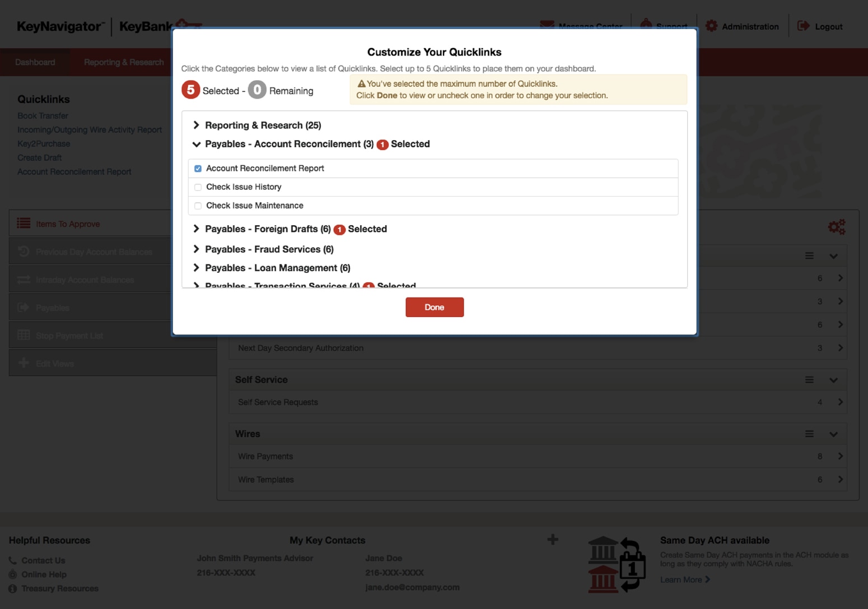Open the Wires section menu icon
The width and height of the screenshot is (868, 609).
(809, 434)
